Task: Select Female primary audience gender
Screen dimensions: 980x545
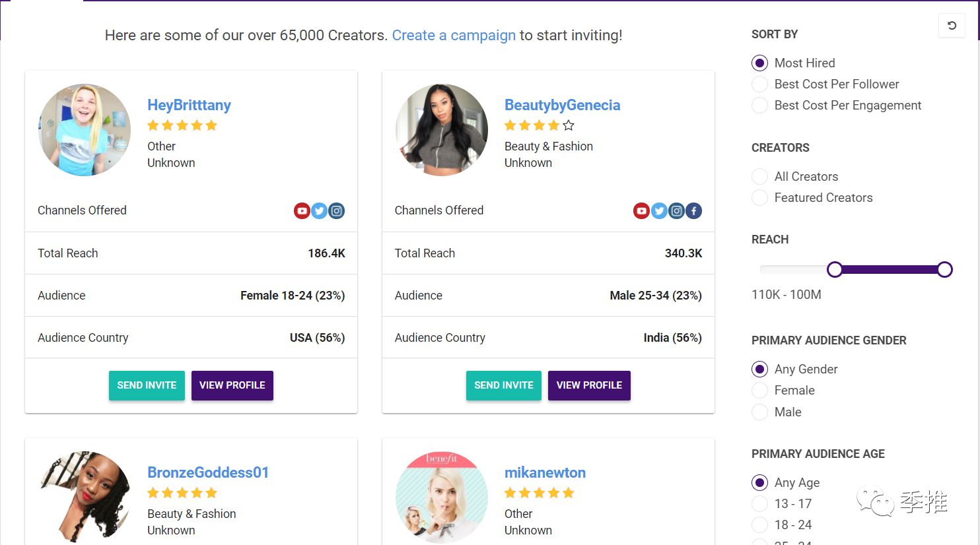Action: point(760,391)
